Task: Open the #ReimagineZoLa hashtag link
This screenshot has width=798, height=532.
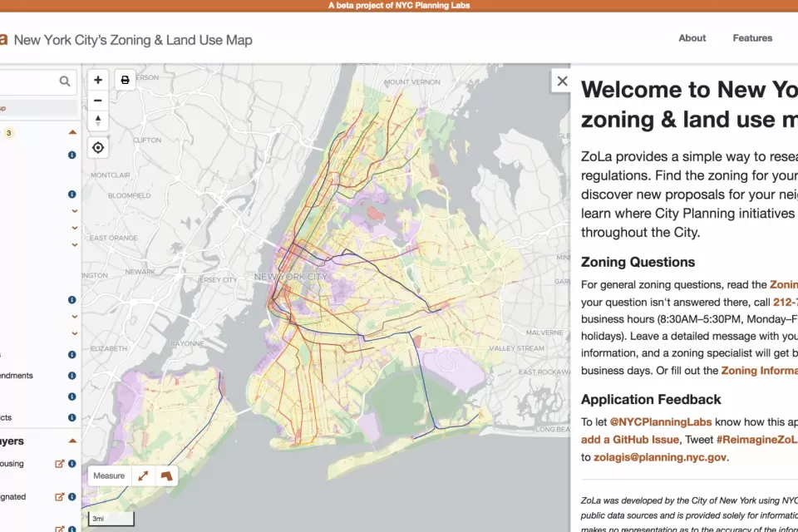Action: (756, 440)
